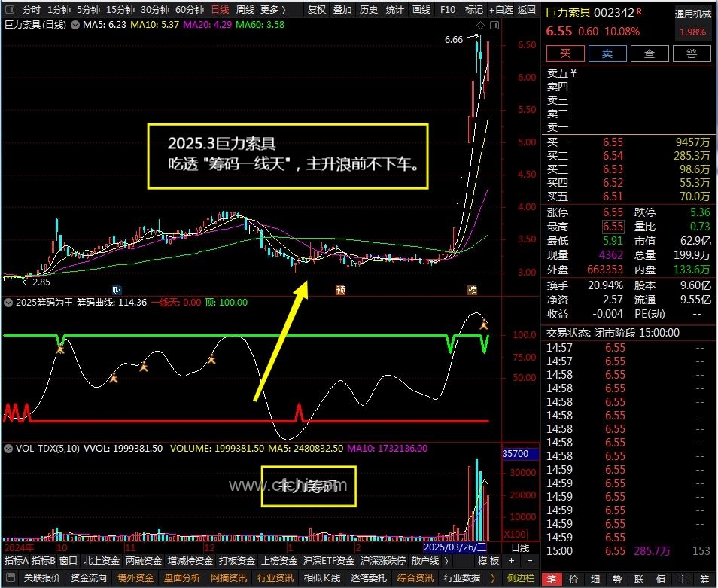718x588 pixels.
Task: Click the 画线 drawing tool button
Action: (x=421, y=10)
